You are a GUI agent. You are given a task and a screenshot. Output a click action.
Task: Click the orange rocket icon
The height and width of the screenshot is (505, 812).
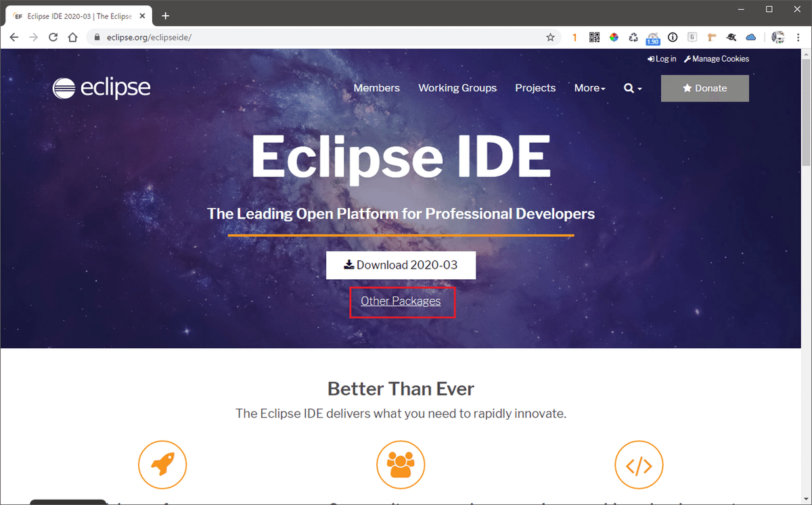pos(162,465)
